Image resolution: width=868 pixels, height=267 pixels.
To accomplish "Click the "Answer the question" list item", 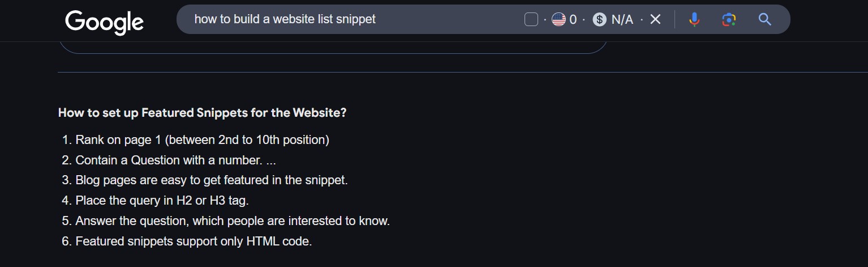I will [232, 221].
